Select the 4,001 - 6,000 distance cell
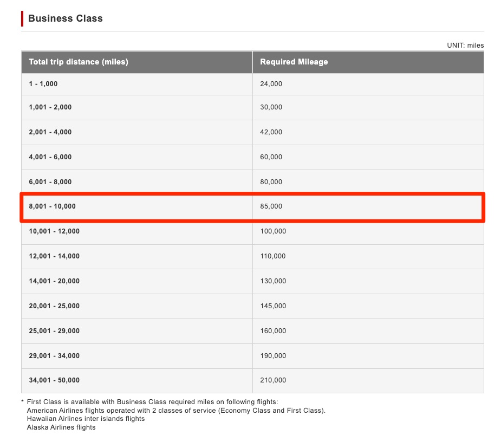 (x=50, y=157)
